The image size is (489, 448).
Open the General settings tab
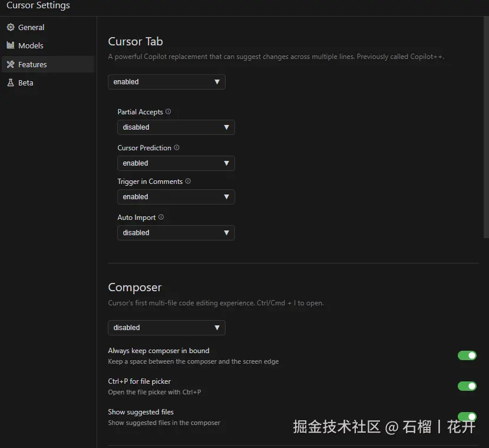pyautogui.click(x=48, y=27)
